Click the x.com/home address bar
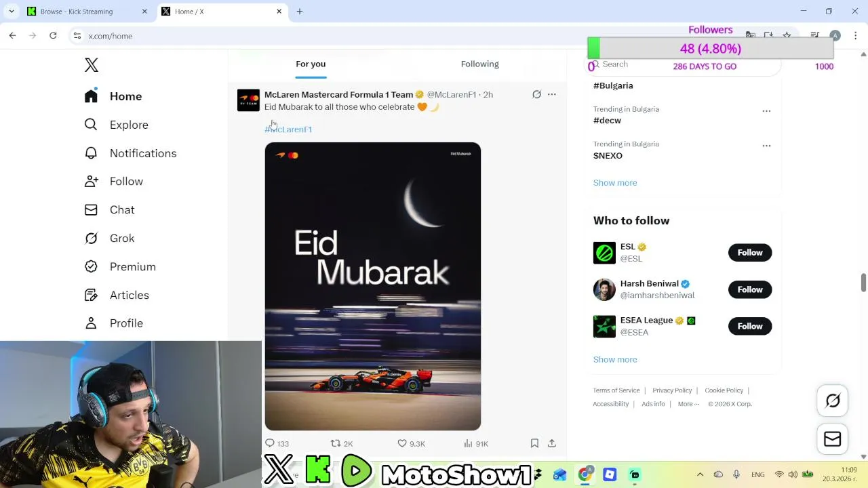The height and width of the screenshot is (488, 868). (x=110, y=36)
